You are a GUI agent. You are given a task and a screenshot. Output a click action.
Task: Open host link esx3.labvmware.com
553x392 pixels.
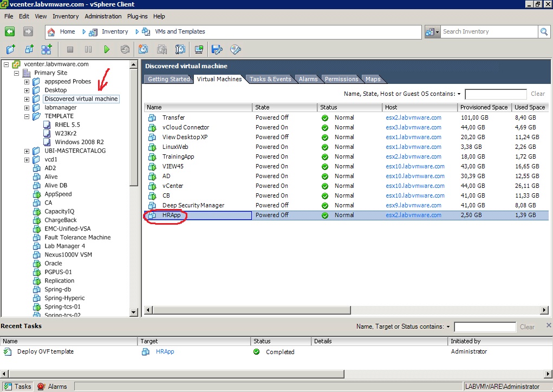413,127
